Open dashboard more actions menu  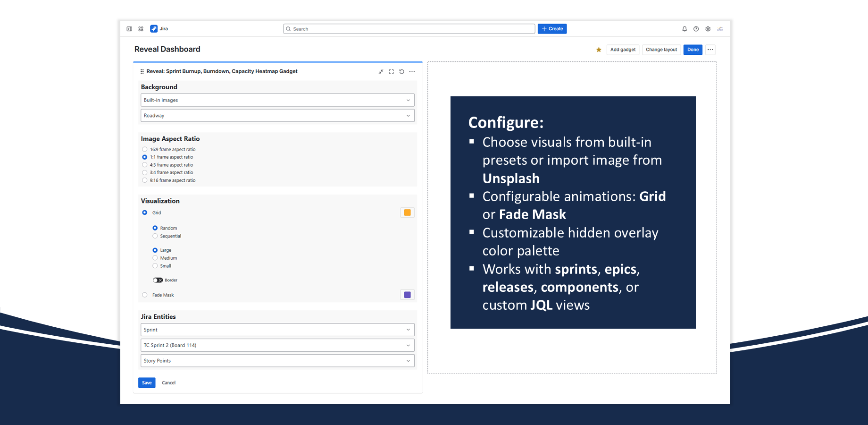[x=710, y=50]
